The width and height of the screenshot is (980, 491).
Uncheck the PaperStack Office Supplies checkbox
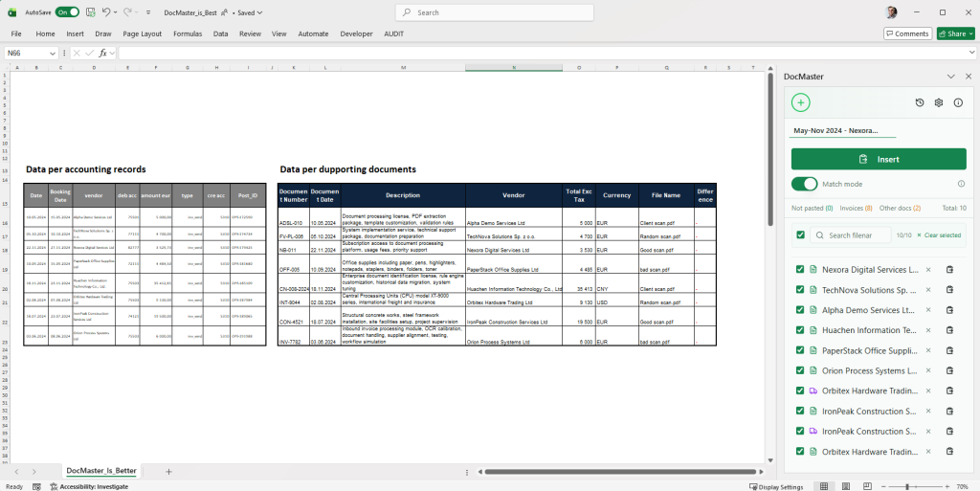pos(800,350)
